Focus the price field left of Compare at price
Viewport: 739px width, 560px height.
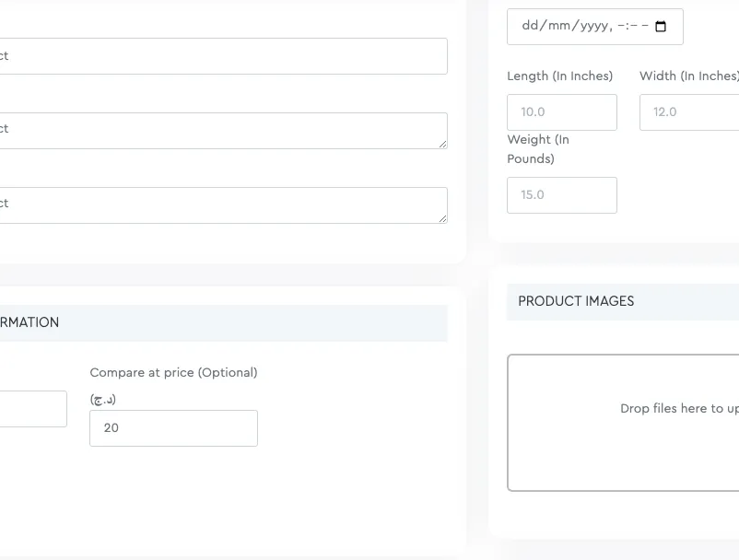(x=32, y=409)
